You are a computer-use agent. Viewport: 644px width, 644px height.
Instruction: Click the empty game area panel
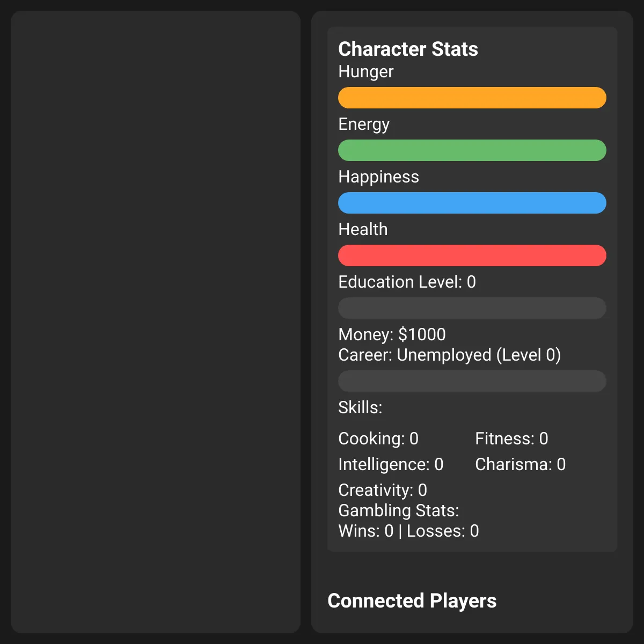156,322
